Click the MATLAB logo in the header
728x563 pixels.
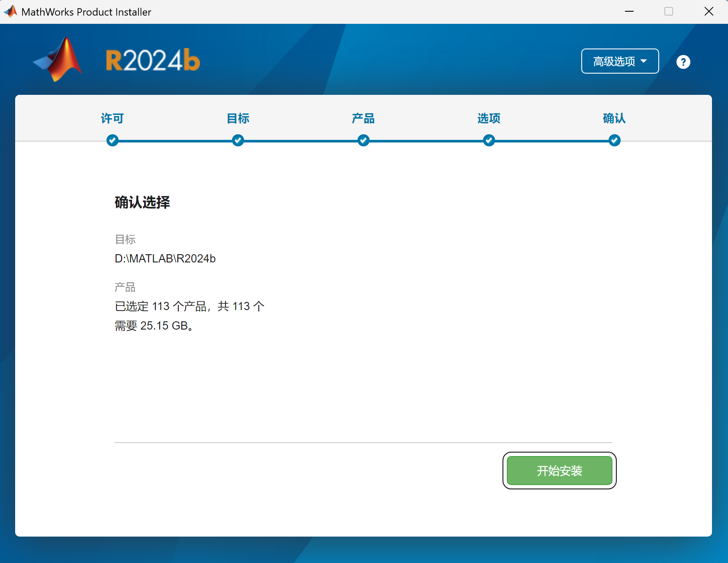point(58,60)
